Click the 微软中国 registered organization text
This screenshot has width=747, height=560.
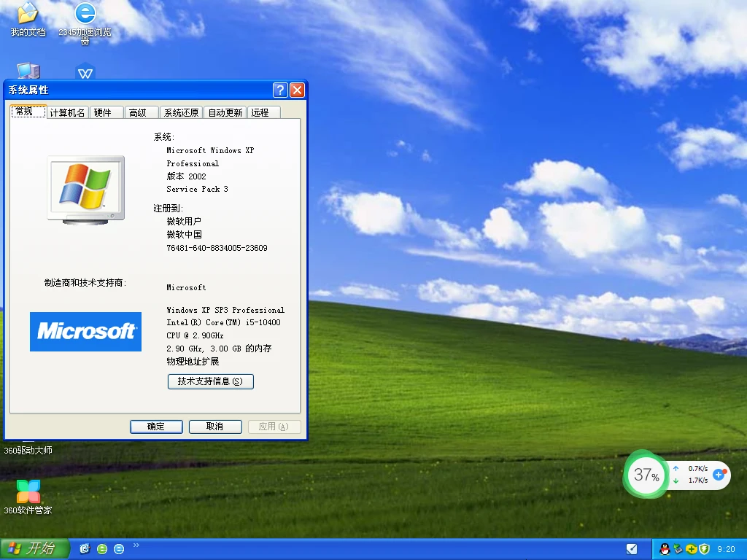(x=184, y=235)
